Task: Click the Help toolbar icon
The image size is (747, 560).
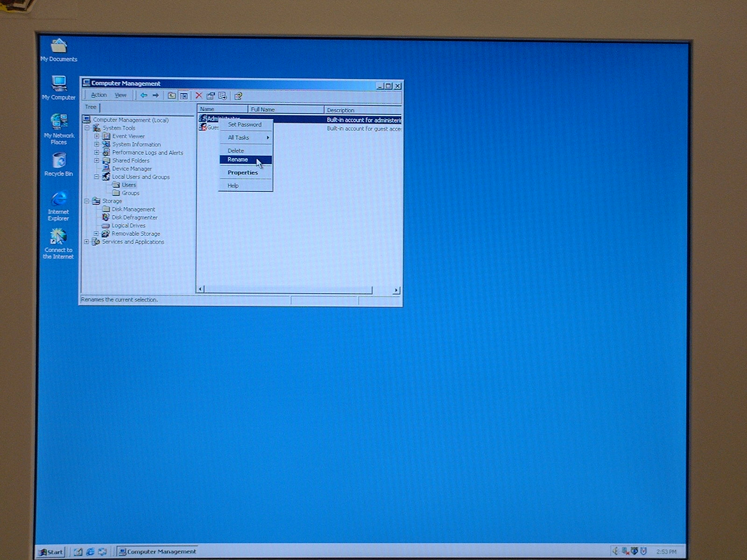Action: 238,96
